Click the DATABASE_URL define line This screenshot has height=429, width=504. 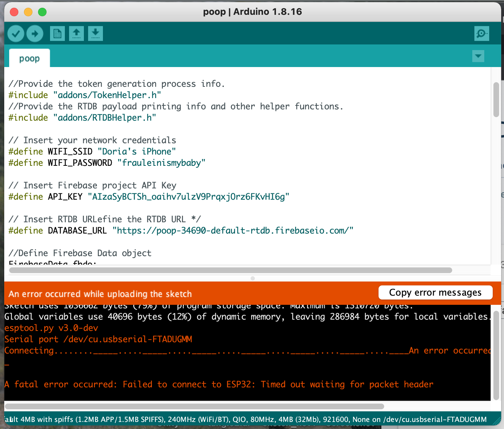tap(181, 230)
